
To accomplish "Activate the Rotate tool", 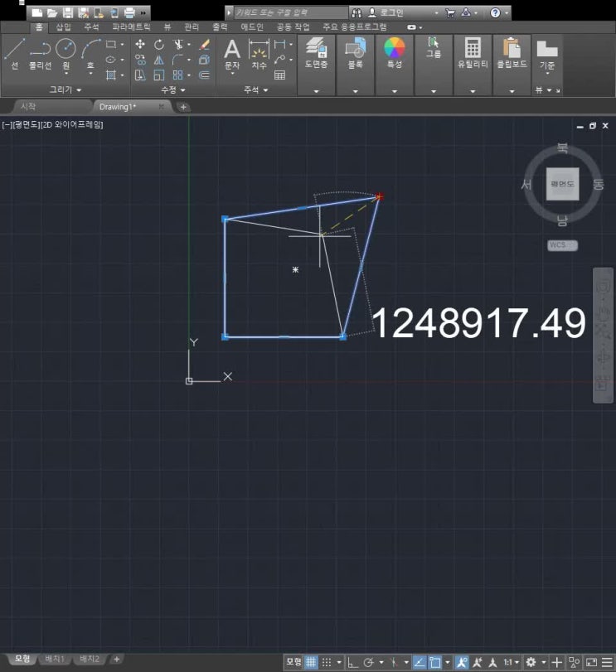I will (158, 44).
